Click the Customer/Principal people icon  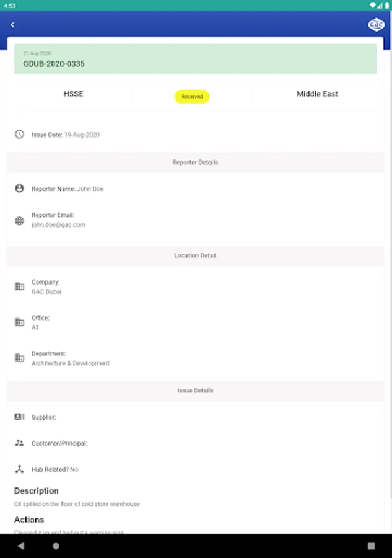[x=19, y=443]
